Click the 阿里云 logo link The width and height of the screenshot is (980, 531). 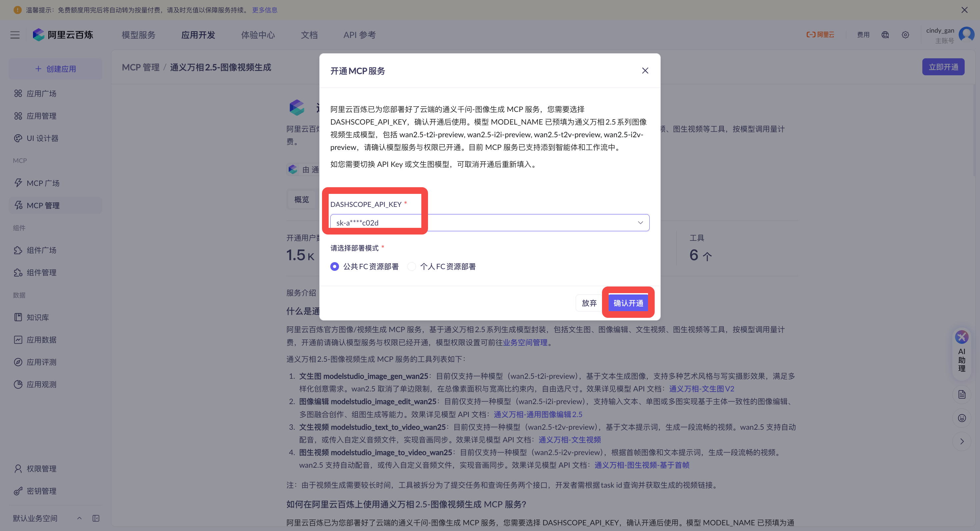coord(820,35)
